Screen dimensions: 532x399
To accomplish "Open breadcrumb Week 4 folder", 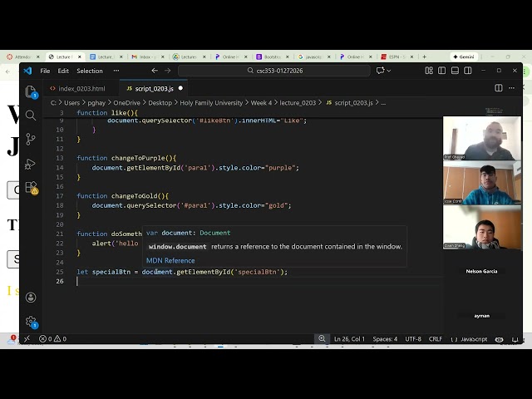I will click(x=261, y=103).
